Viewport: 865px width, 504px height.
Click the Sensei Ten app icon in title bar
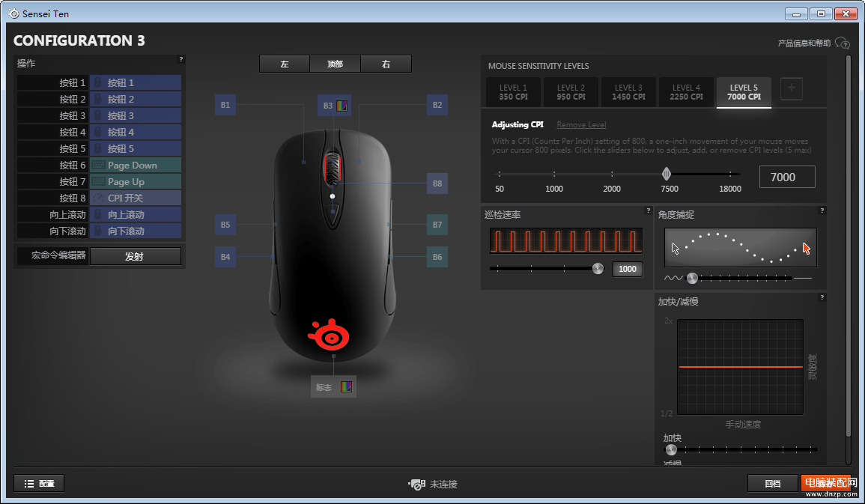(13, 13)
